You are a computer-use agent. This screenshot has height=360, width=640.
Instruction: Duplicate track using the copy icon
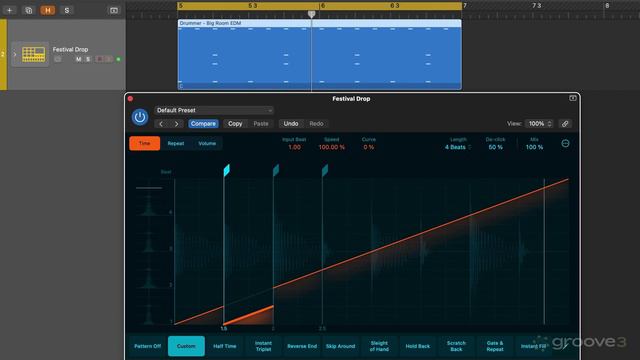[x=29, y=10]
